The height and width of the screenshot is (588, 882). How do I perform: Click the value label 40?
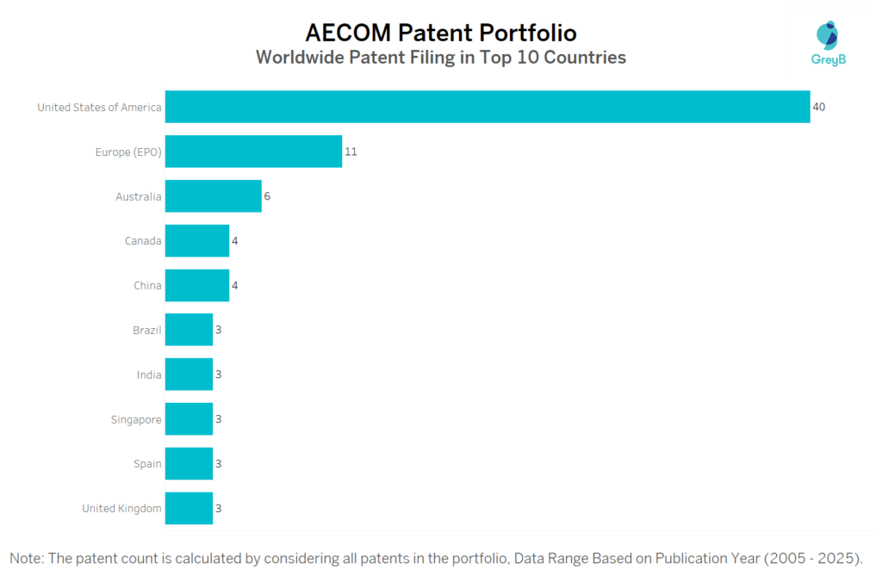click(x=819, y=107)
